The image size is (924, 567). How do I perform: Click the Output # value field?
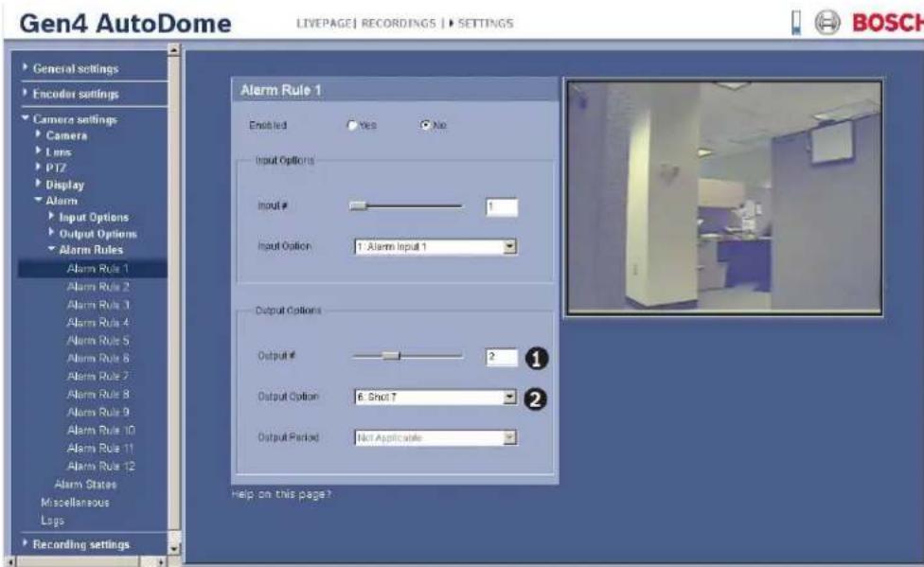pos(502,357)
